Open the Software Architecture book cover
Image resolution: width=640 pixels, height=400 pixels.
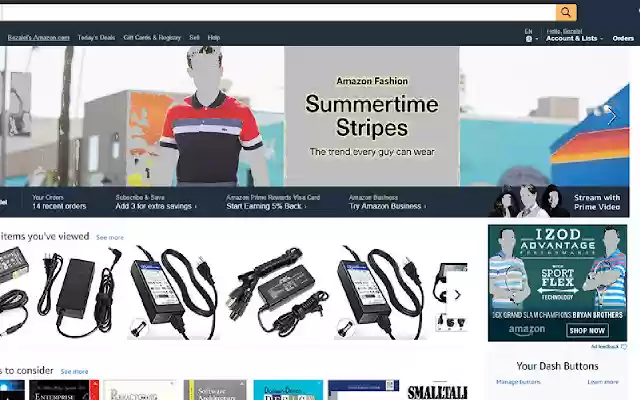click(215, 390)
